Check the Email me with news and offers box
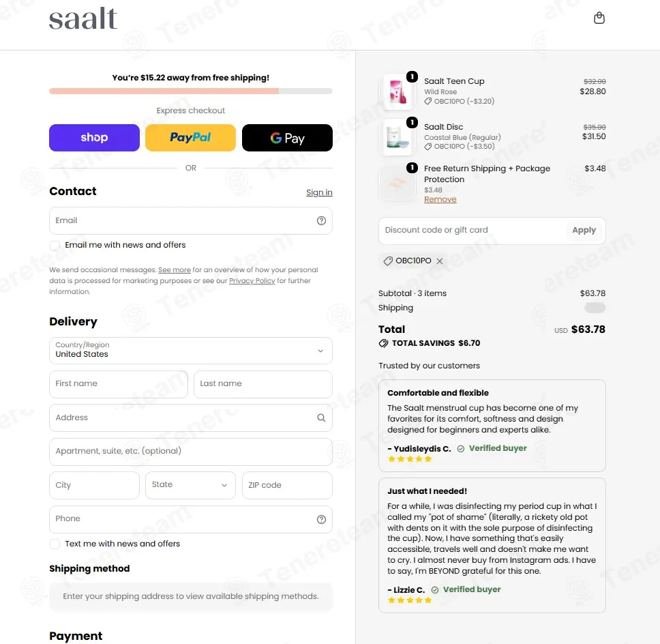Image resolution: width=660 pixels, height=644 pixels. (x=55, y=246)
